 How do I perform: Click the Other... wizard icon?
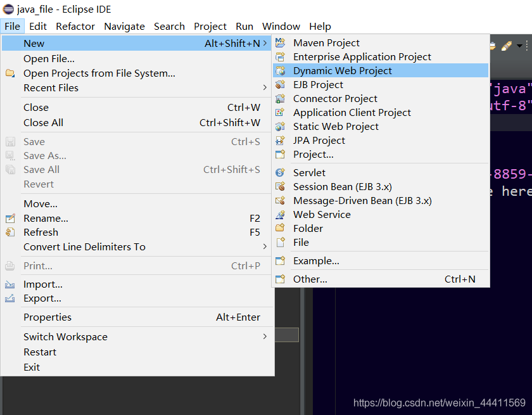coord(280,279)
